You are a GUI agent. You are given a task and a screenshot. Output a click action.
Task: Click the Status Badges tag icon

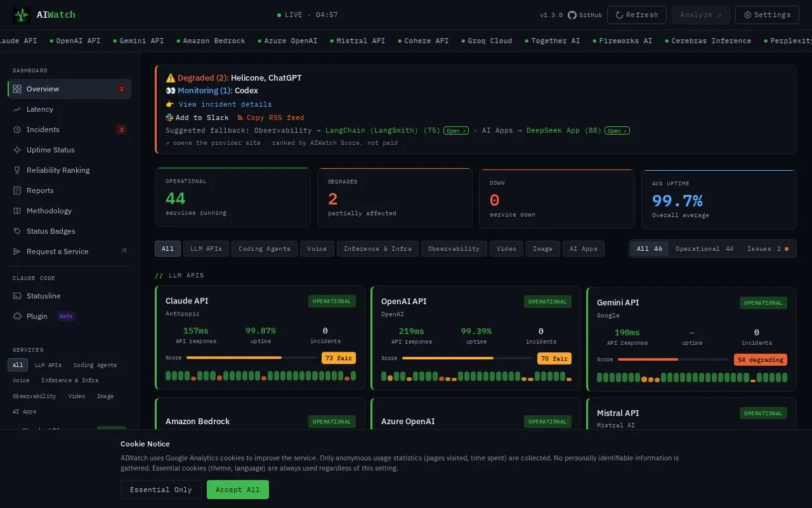(17, 231)
